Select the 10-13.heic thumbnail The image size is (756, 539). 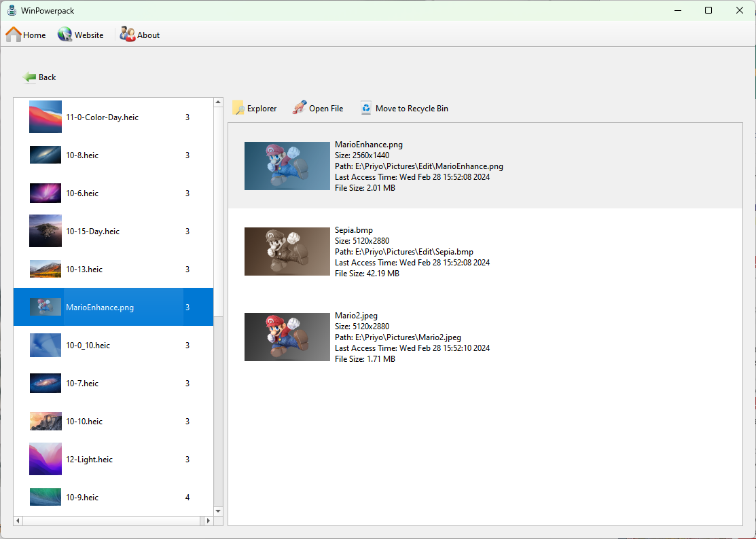46,269
